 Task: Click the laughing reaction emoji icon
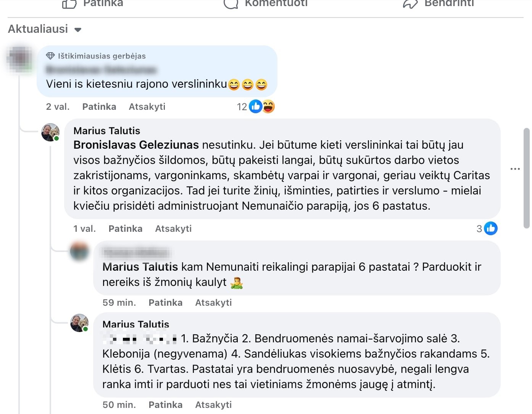[269, 107]
